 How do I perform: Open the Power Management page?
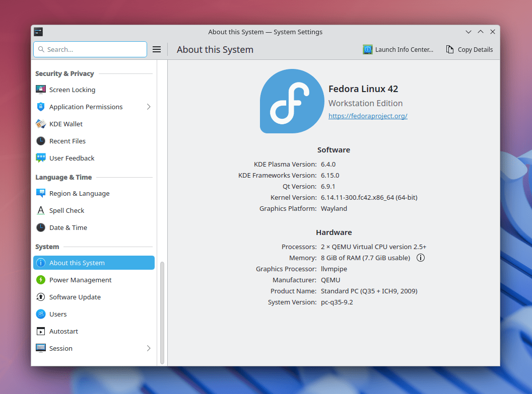click(94, 280)
